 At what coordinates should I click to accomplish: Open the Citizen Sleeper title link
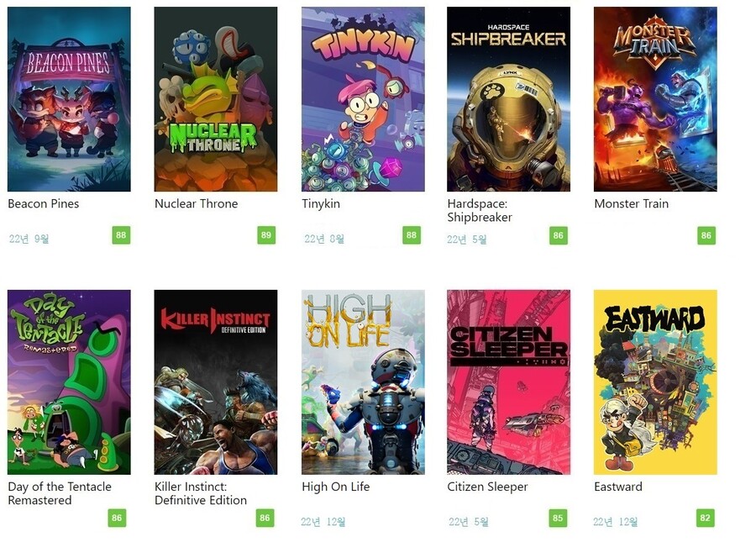[x=487, y=487]
